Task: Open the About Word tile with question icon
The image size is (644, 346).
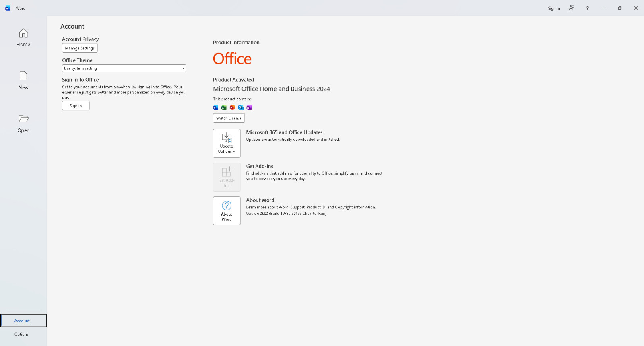Action: (227, 211)
